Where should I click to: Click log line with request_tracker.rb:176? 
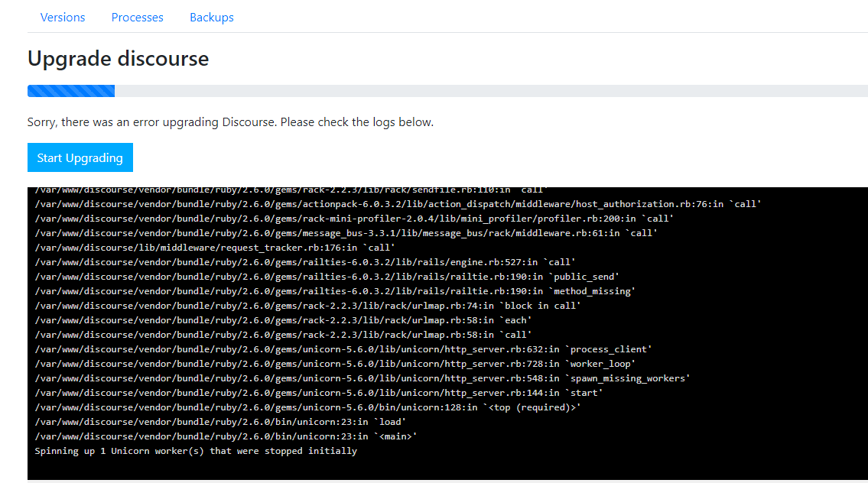click(215, 248)
